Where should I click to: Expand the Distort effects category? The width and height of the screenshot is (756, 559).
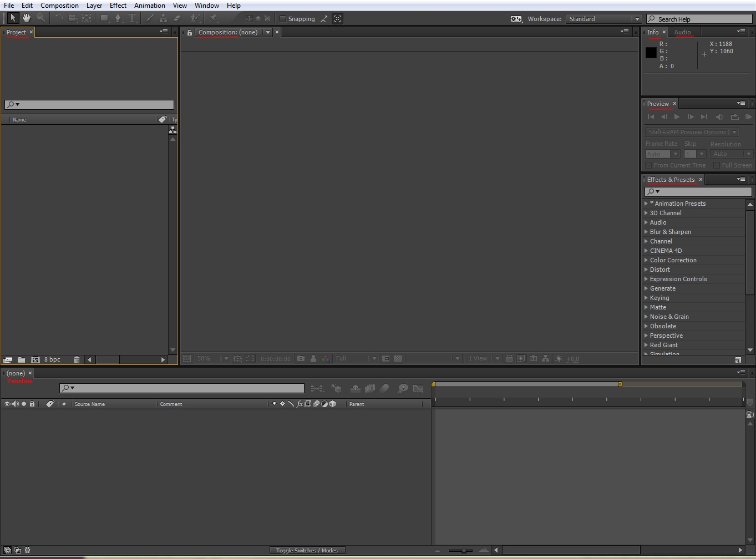point(646,270)
